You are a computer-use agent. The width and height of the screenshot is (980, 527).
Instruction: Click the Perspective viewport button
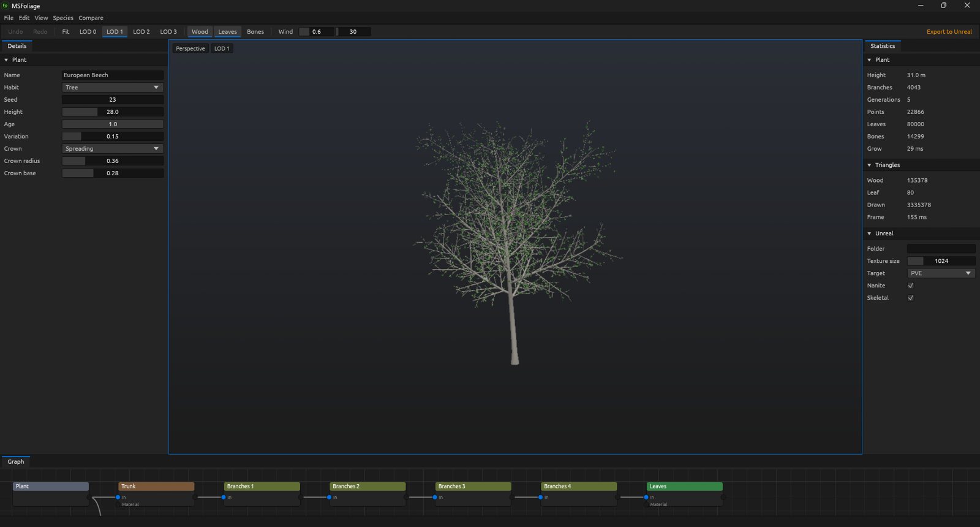[190, 48]
